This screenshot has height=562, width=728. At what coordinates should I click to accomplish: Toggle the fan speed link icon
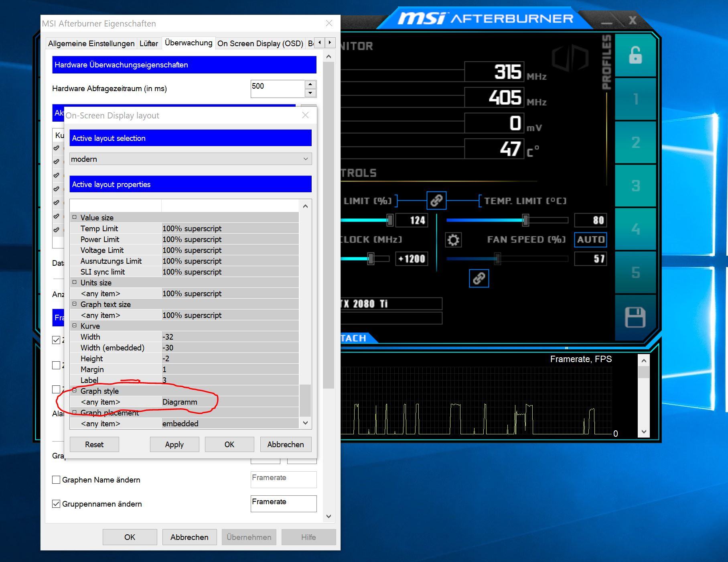click(479, 278)
